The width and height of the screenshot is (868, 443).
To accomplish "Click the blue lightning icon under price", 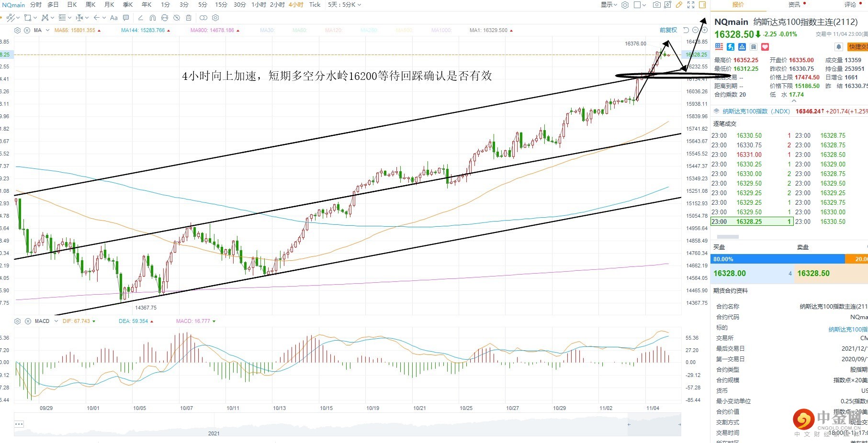I will [731, 47].
